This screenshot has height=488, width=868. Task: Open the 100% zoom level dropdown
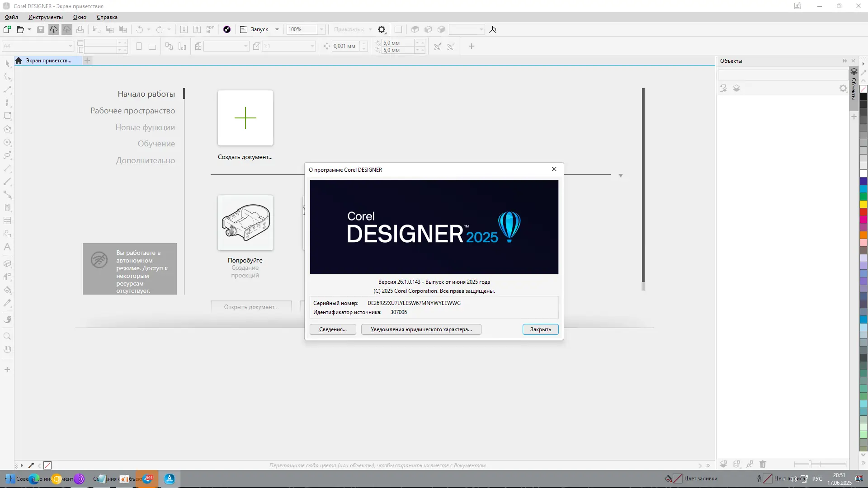[321, 29]
